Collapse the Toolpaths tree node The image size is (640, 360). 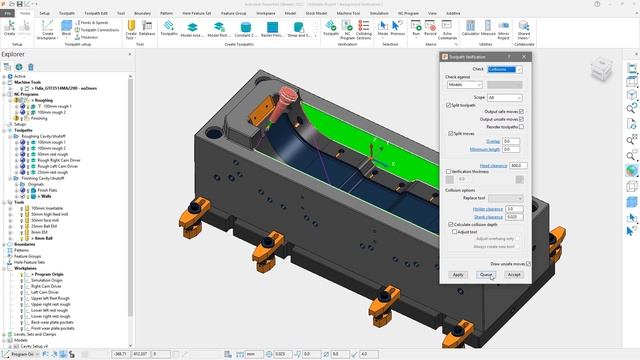[x=4, y=130]
